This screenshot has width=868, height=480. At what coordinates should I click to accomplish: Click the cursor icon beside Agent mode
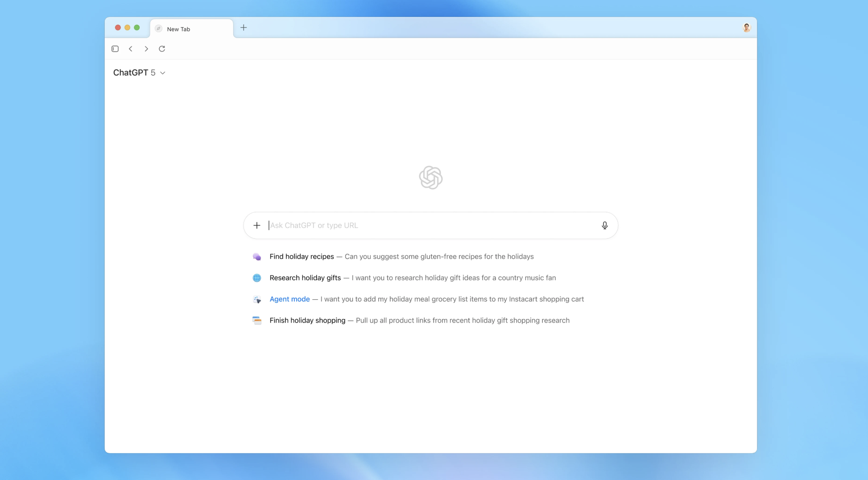(257, 299)
